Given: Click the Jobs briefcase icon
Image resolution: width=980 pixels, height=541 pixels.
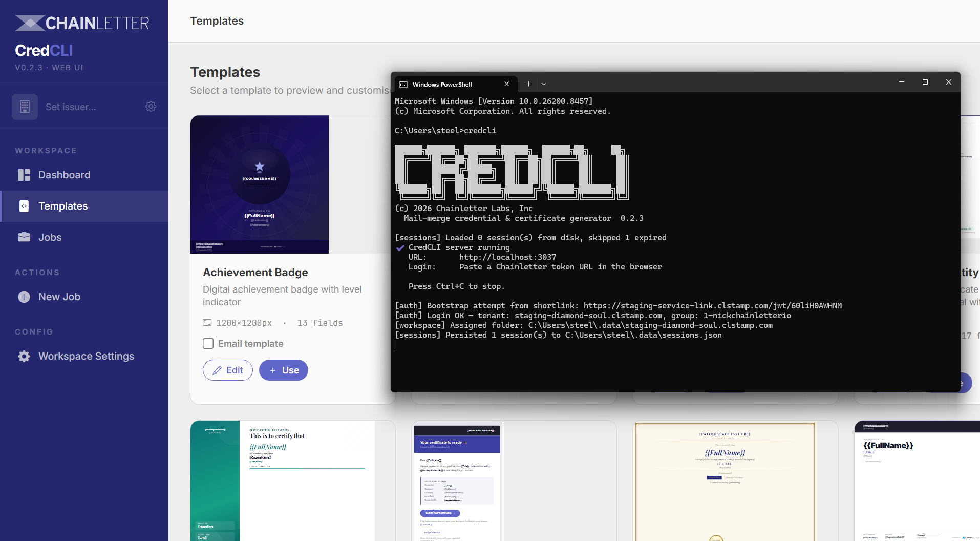Looking at the screenshot, I should 24,237.
